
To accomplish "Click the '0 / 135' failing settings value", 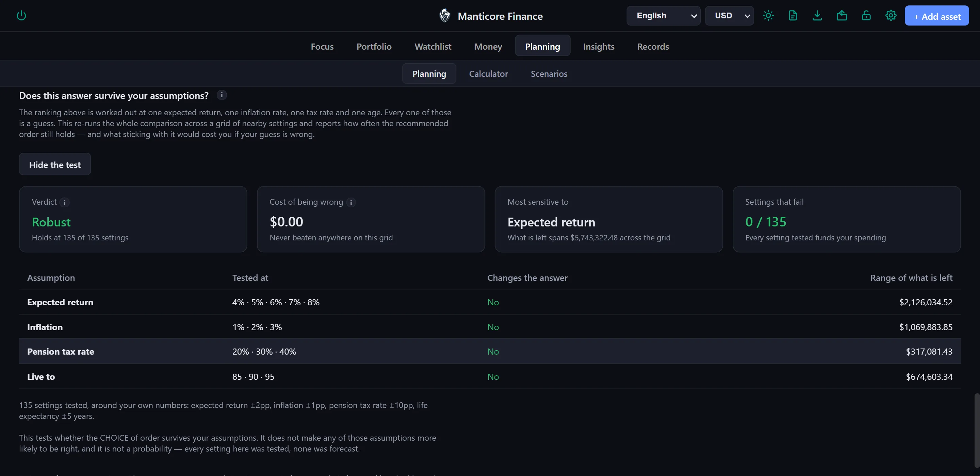I will point(765,222).
